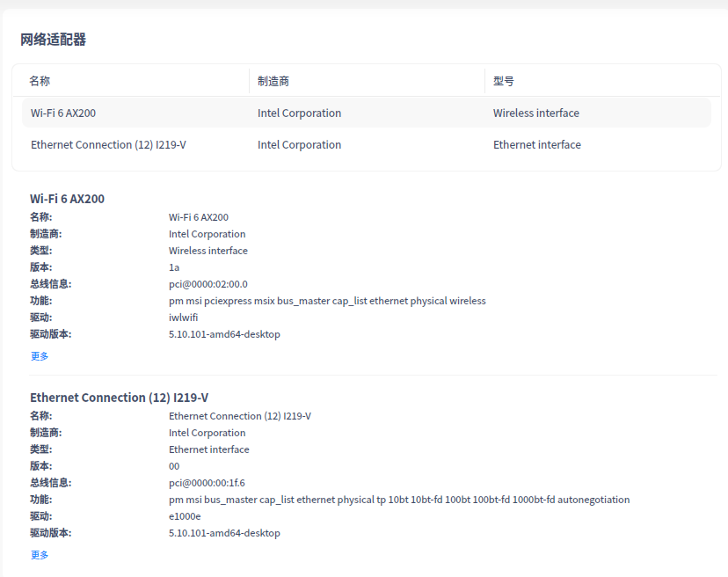The width and height of the screenshot is (728, 577).
Task: Click Wireless interface value in Wi-Fi details
Action: [x=208, y=251]
